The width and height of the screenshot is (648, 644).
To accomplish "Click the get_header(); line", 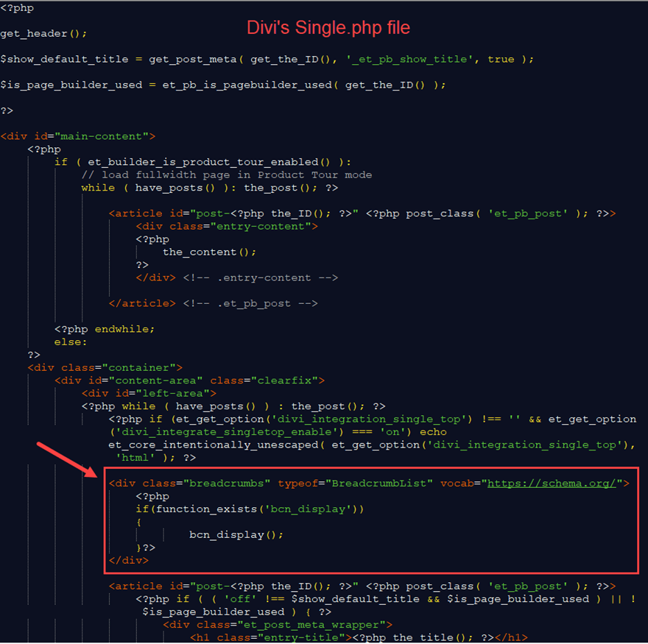I will pos(43,33).
